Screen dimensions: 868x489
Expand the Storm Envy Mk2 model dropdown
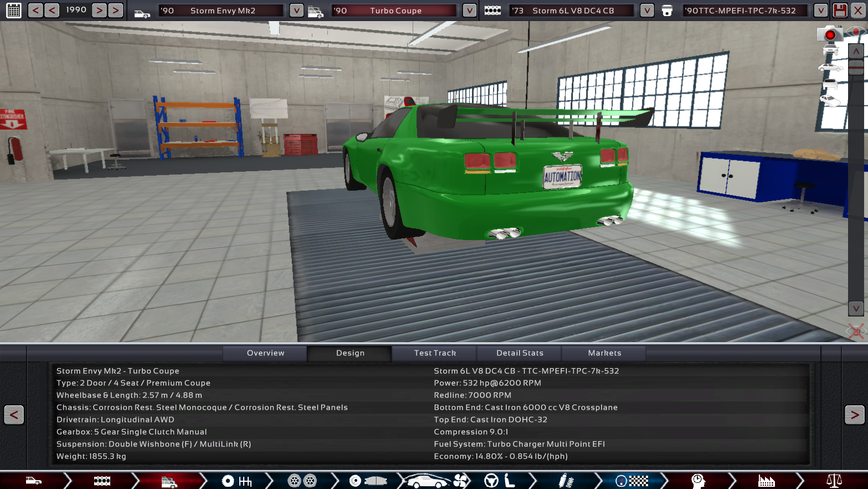coord(296,10)
